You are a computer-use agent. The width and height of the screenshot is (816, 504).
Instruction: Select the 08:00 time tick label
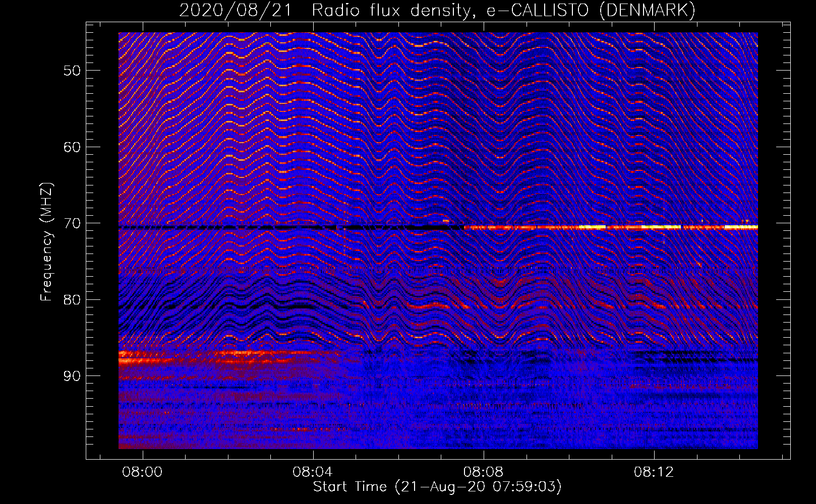pyautogui.click(x=143, y=472)
